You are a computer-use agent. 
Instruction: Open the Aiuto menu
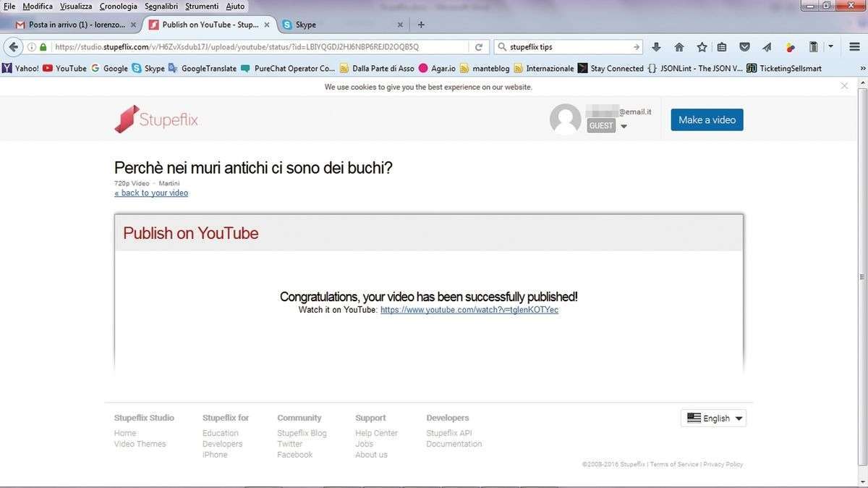(x=235, y=6)
